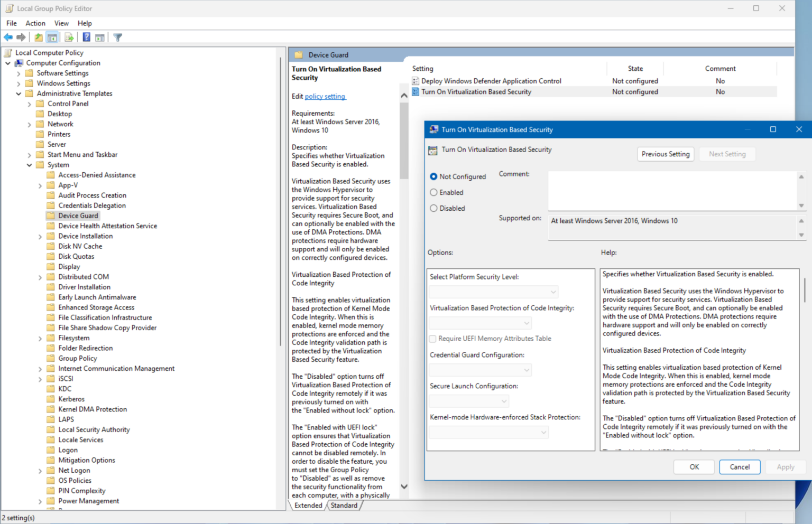The image size is (812, 524).
Task: Open the File menu
Action: pyautogui.click(x=12, y=23)
